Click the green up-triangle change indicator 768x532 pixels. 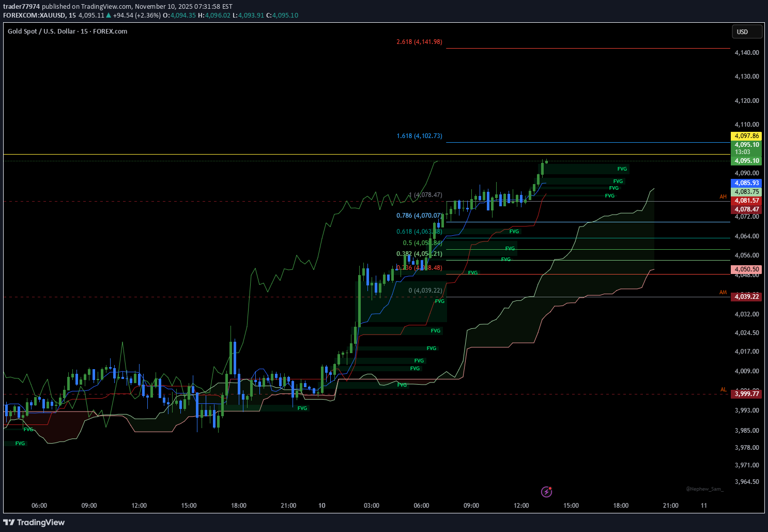click(x=107, y=16)
